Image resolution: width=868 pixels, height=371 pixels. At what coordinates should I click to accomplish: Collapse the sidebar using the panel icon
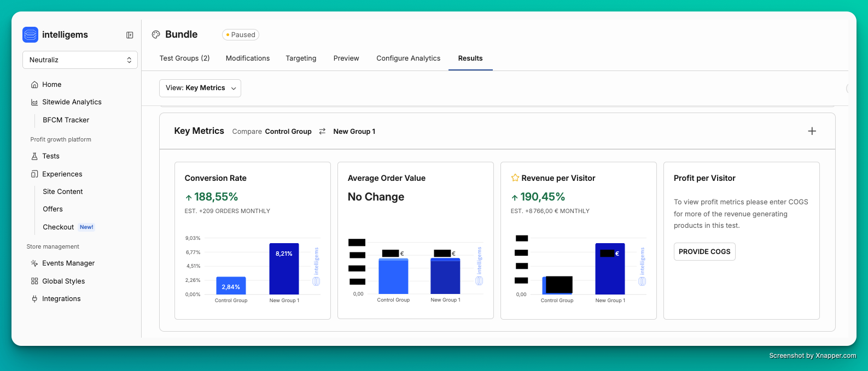pyautogui.click(x=130, y=35)
